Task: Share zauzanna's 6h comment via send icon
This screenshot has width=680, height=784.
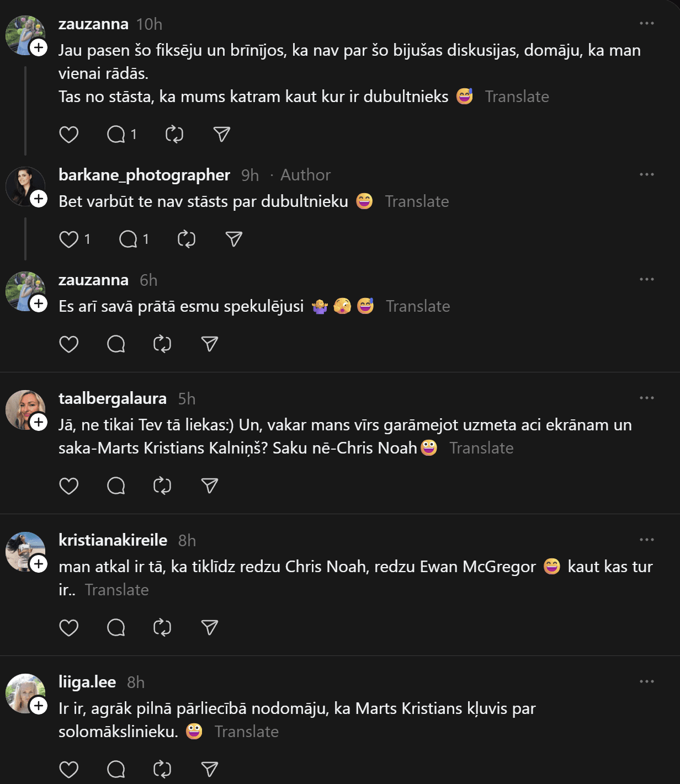Action: pyautogui.click(x=210, y=344)
